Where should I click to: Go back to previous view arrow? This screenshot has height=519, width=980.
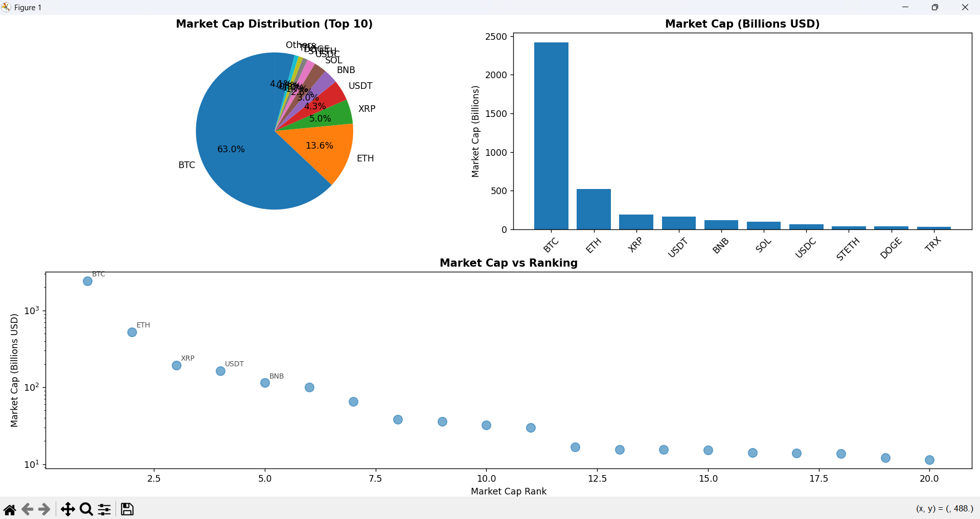coord(28,509)
